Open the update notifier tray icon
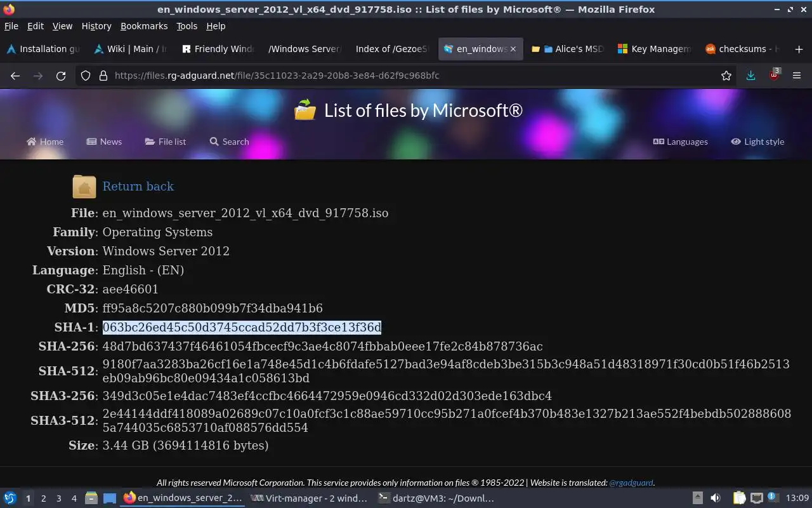 pos(772,497)
